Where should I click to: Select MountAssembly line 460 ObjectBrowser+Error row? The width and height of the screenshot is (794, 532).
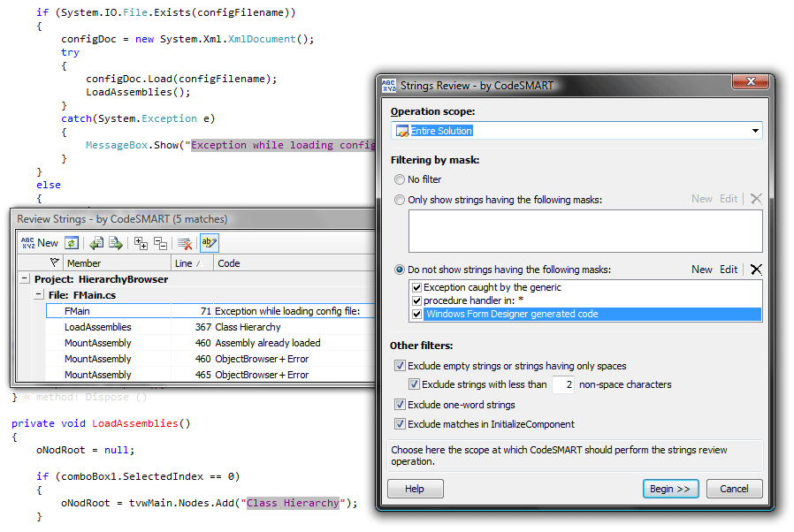[x=210, y=359]
